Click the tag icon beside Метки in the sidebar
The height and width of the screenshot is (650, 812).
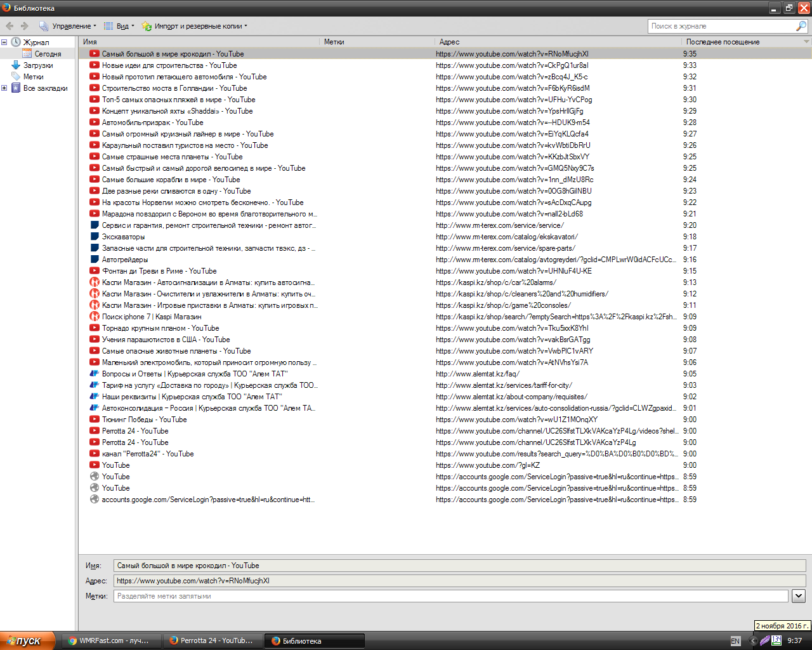click(16, 77)
